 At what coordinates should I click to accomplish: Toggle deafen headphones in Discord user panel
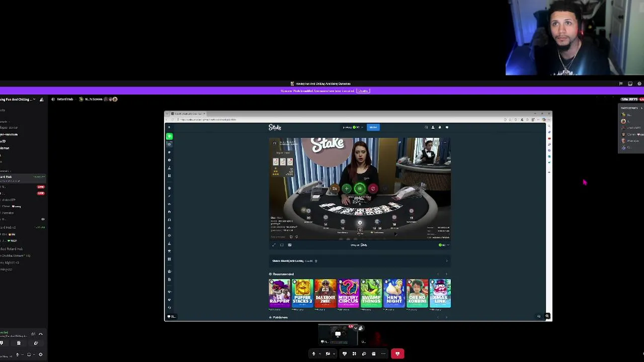pos(29,354)
